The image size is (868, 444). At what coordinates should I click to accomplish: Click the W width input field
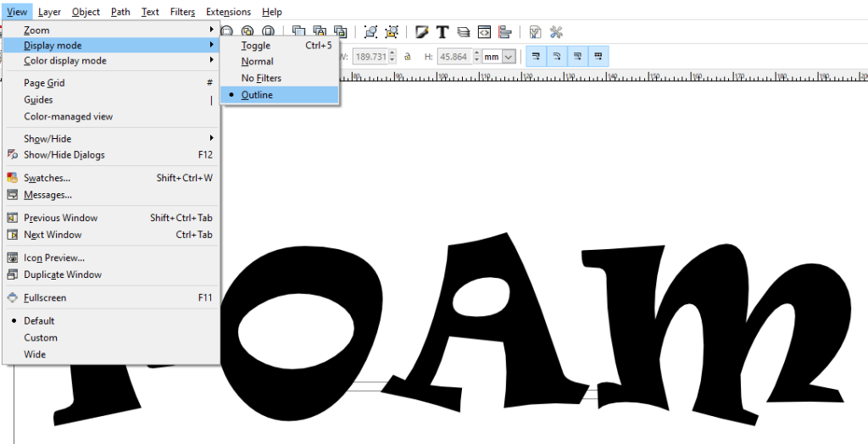[x=370, y=56]
